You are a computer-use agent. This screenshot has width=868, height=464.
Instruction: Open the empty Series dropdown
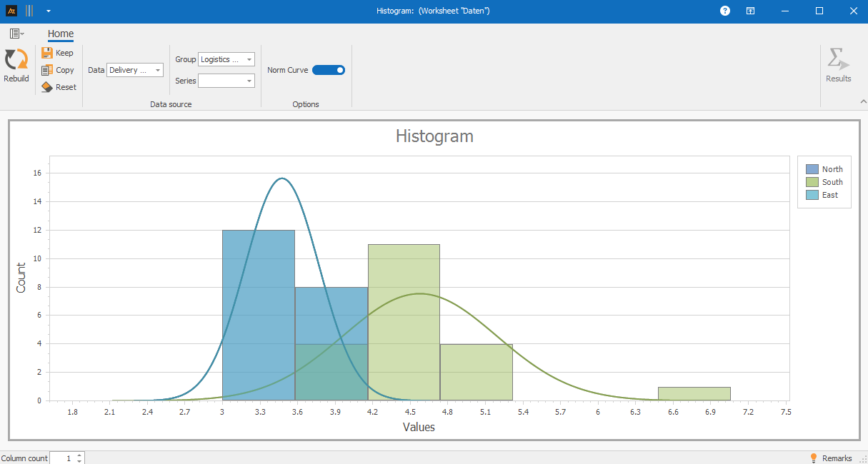[x=249, y=81]
